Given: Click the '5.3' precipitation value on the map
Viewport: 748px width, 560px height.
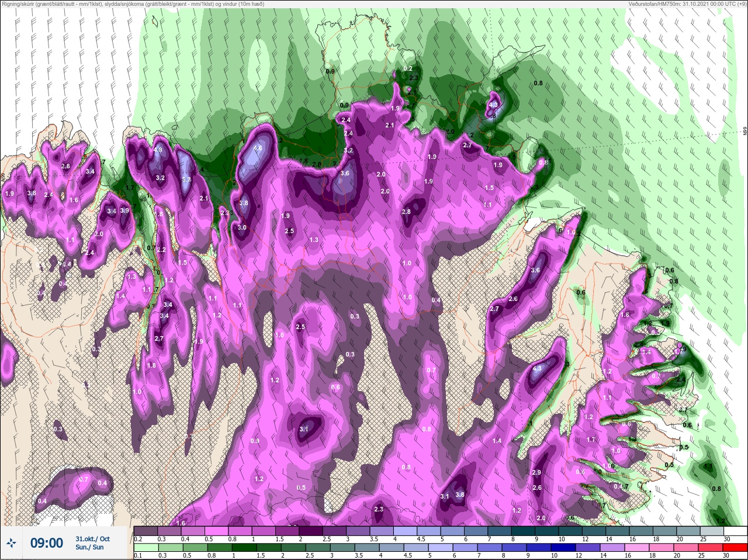Looking at the screenshot, I should coord(187,179).
